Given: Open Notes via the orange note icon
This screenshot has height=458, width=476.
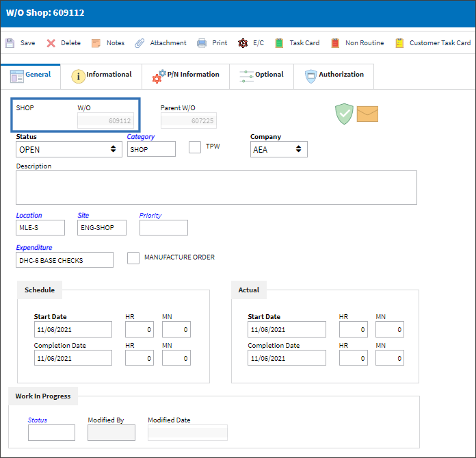Looking at the screenshot, I should pos(96,43).
